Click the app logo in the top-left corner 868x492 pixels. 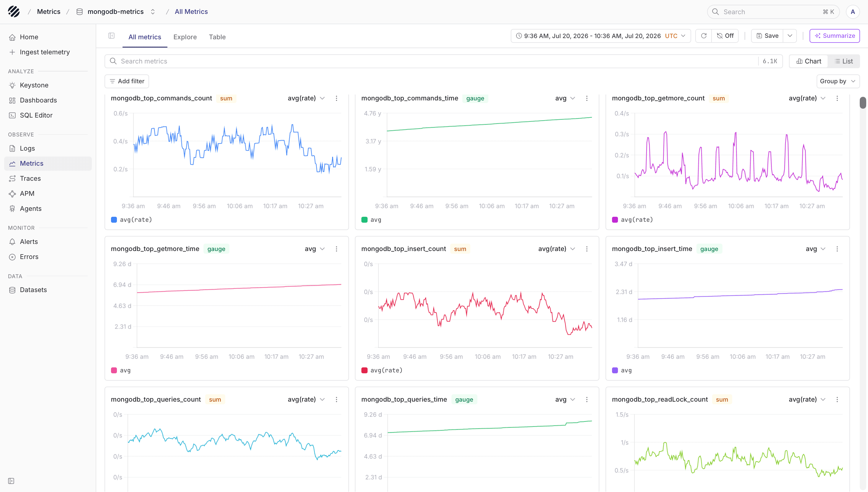coord(14,12)
